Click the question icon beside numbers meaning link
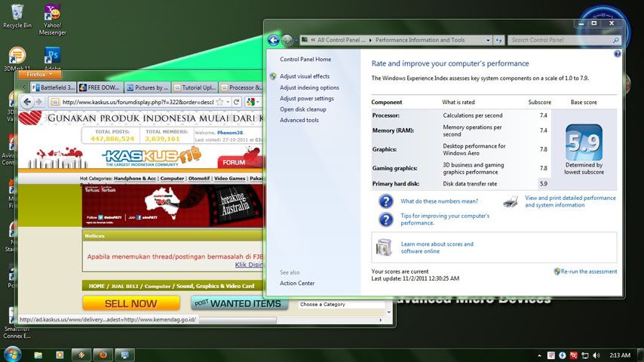 pos(385,201)
